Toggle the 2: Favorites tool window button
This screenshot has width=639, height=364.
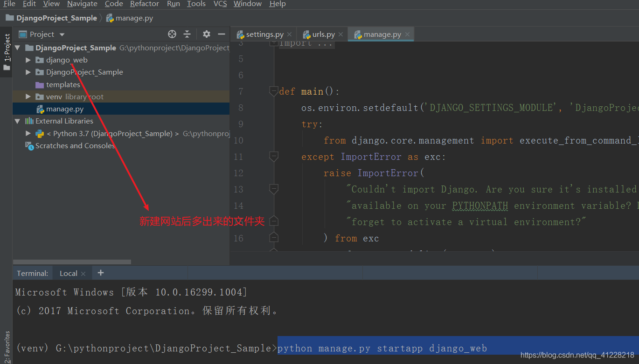tap(7, 347)
